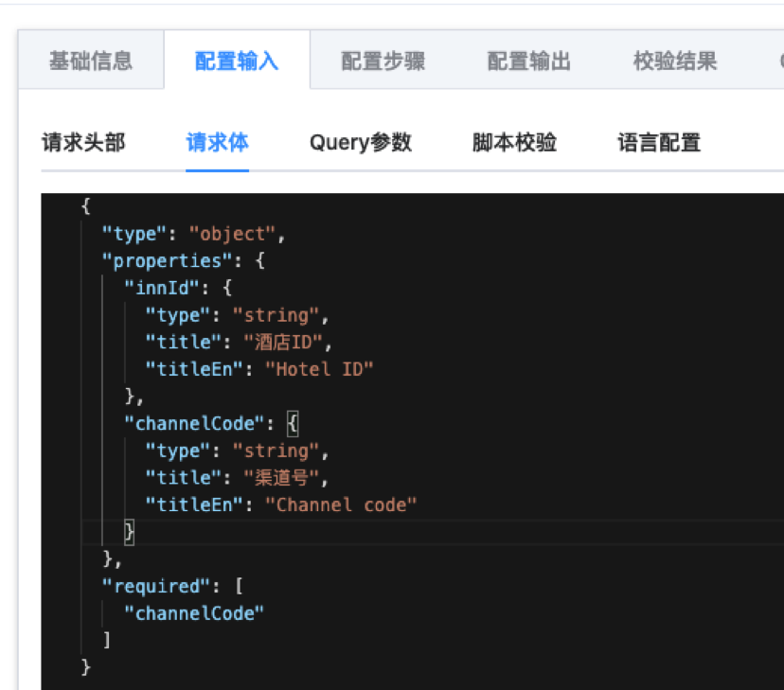The height and width of the screenshot is (690, 784).
Task: Select the 配置输入 tab
Action: coord(237,62)
